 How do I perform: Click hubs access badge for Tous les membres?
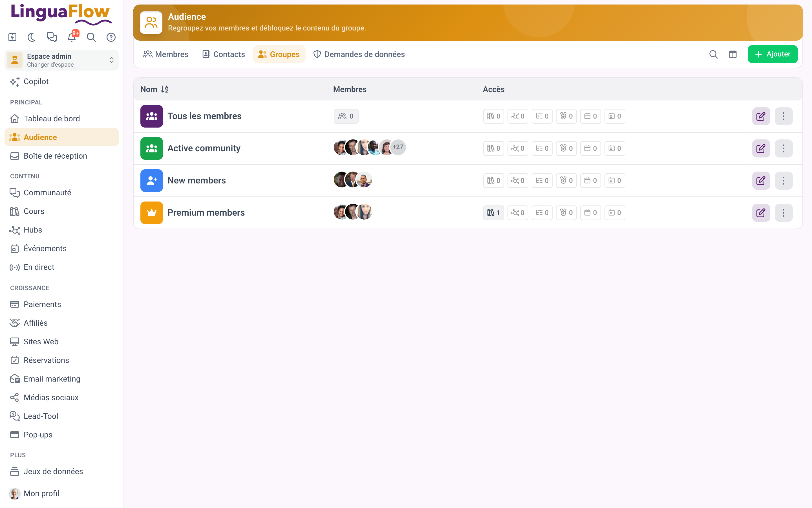(518, 116)
